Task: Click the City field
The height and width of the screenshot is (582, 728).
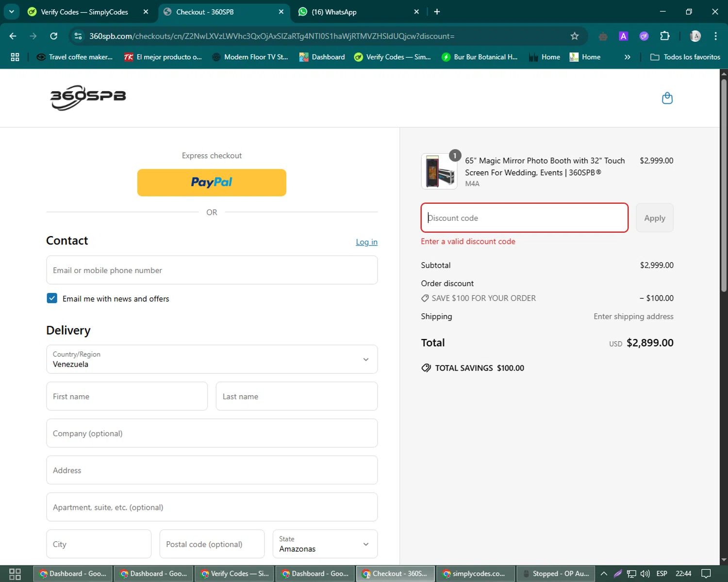Action: pyautogui.click(x=99, y=544)
